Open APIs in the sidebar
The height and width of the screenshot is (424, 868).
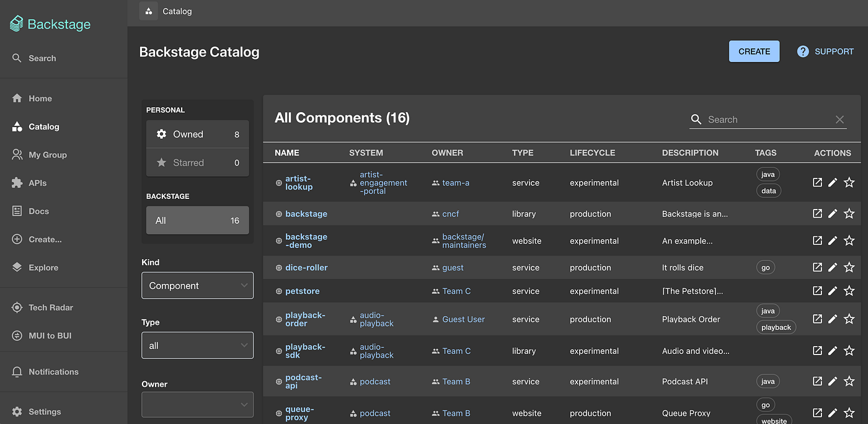click(x=29, y=183)
